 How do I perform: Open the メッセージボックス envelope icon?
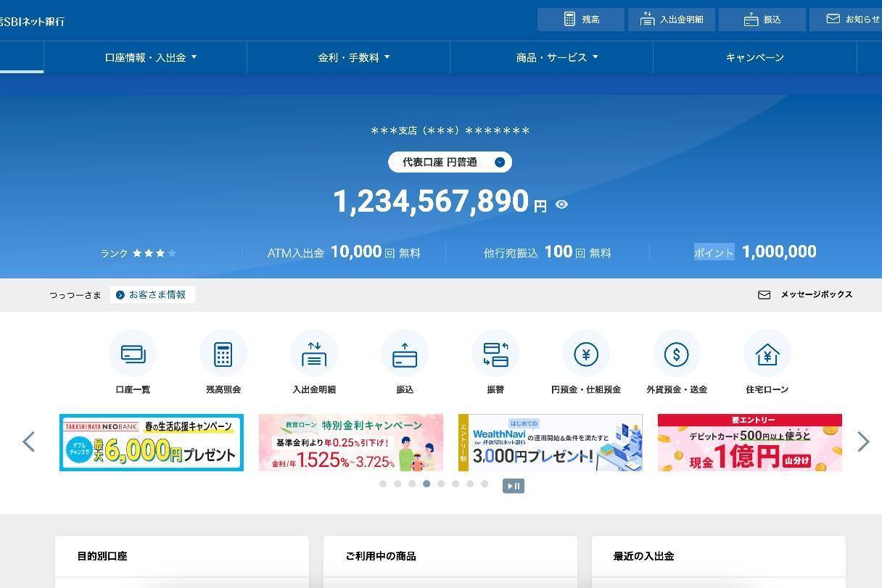pos(764,295)
